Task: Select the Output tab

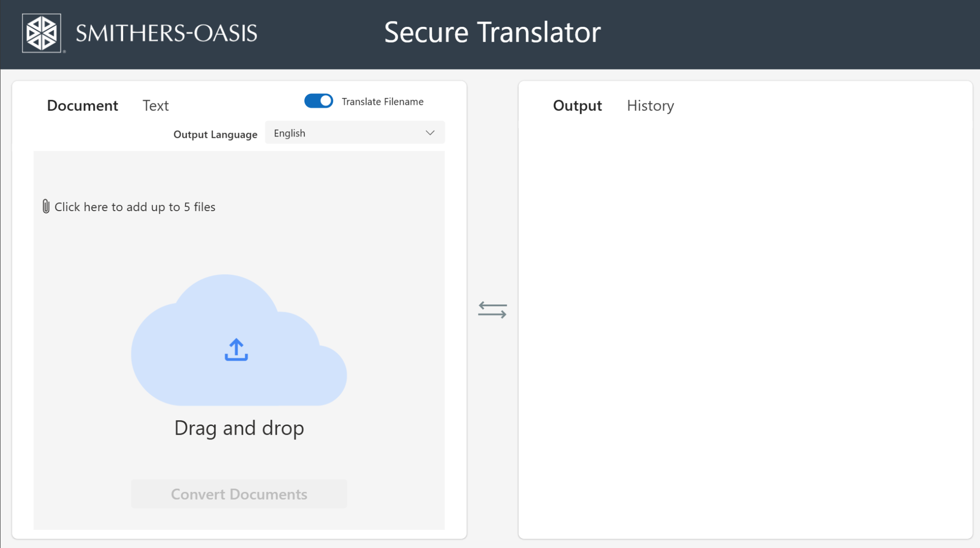Action: (577, 105)
